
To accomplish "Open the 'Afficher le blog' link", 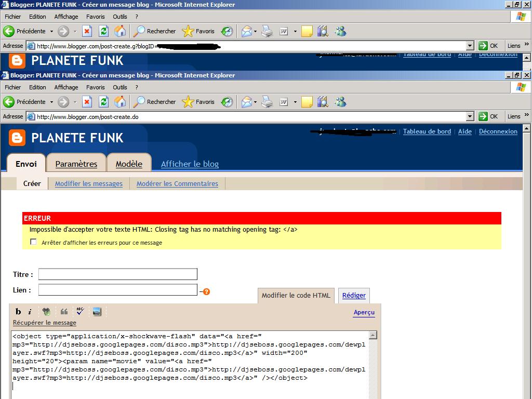I will pos(190,164).
